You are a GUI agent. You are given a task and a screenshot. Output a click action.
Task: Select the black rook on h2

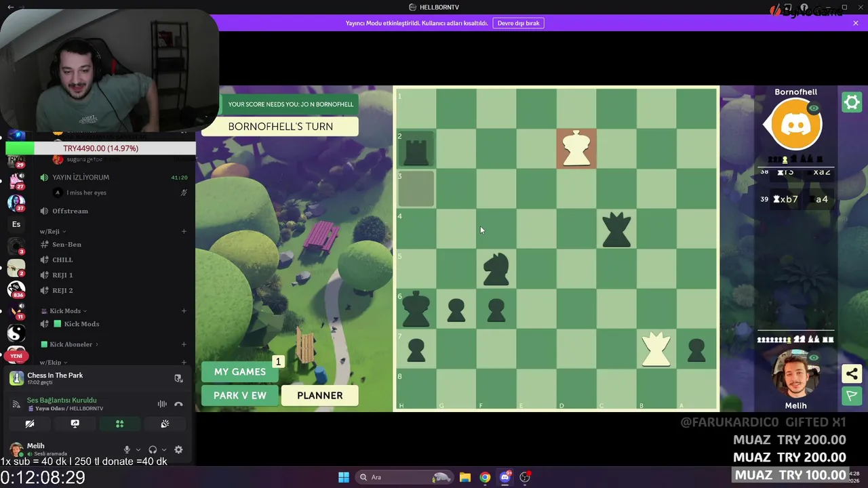point(416,149)
